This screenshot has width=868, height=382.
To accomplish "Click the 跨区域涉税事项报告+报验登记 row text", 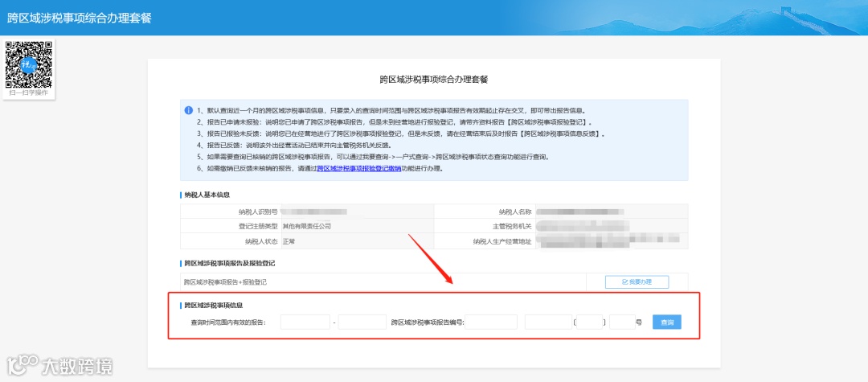I will [x=225, y=281].
